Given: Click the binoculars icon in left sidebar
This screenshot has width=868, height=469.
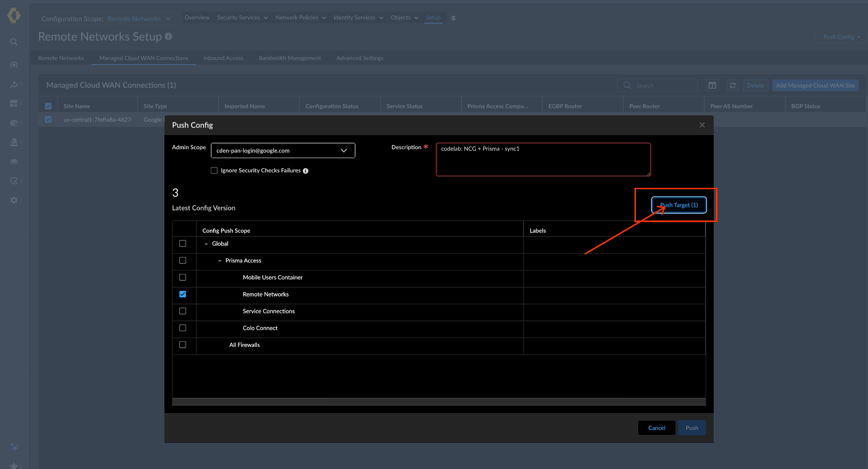Looking at the screenshot, I should coord(14,161).
